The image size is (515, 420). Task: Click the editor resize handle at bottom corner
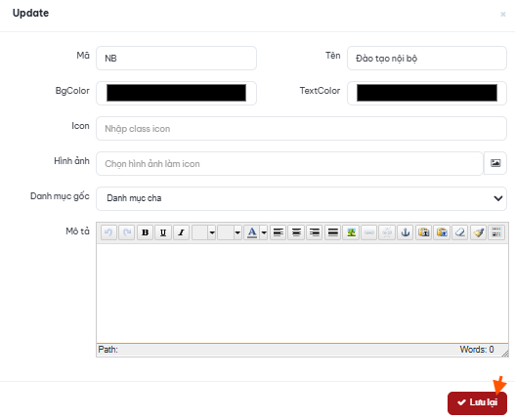tap(505, 353)
